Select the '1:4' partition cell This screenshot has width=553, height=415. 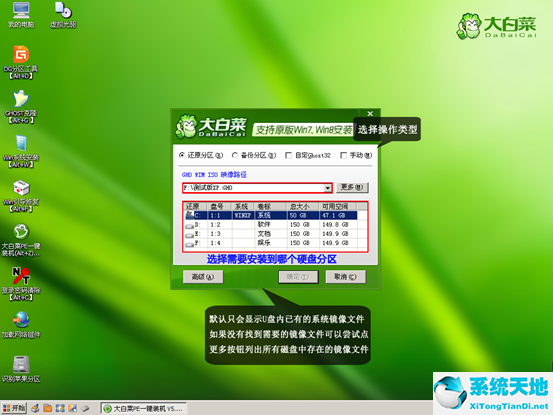(x=219, y=243)
